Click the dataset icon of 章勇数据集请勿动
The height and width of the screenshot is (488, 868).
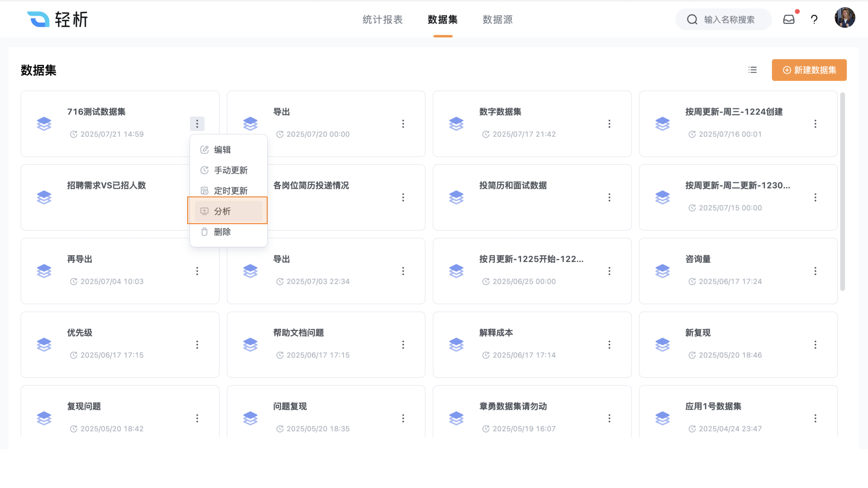click(x=456, y=418)
